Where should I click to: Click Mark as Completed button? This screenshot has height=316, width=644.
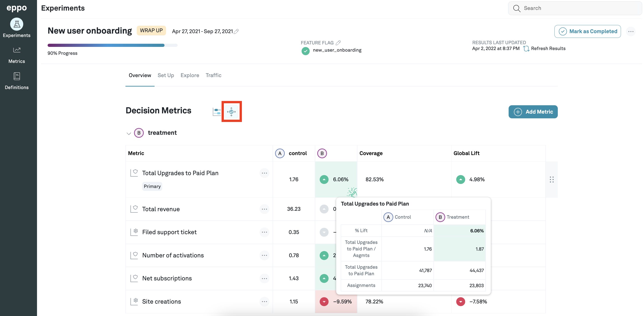(x=588, y=32)
